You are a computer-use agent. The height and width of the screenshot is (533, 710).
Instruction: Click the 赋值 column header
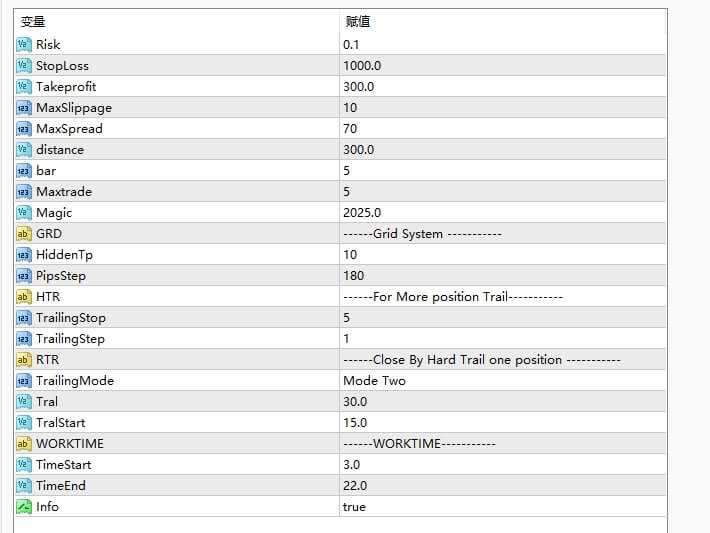point(358,22)
